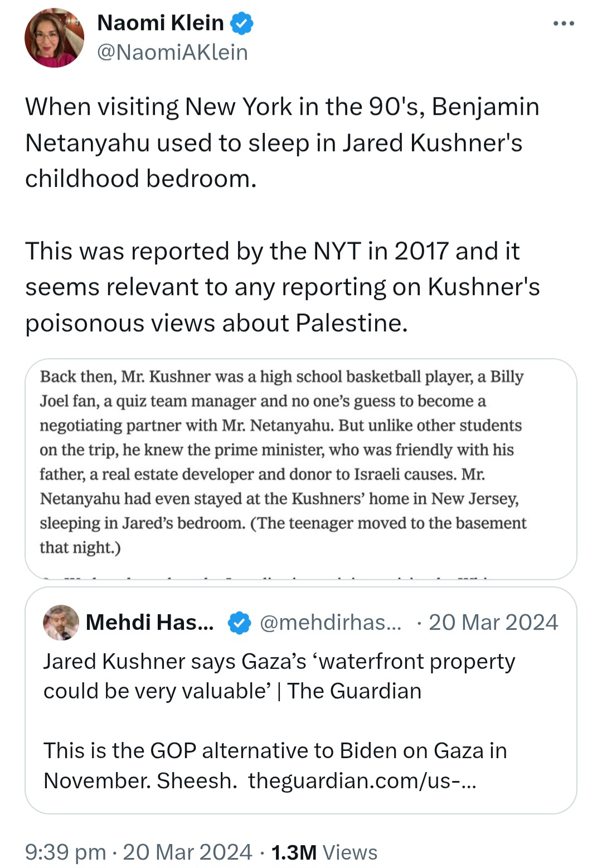Open the three-dot more options menu
The image size is (602, 868).
coord(564,23)
